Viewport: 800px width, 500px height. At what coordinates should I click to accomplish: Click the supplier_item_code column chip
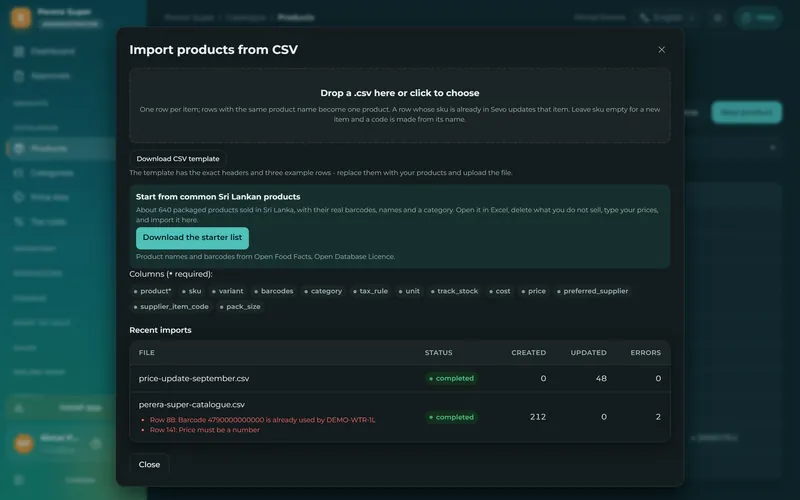coord(171,307)
